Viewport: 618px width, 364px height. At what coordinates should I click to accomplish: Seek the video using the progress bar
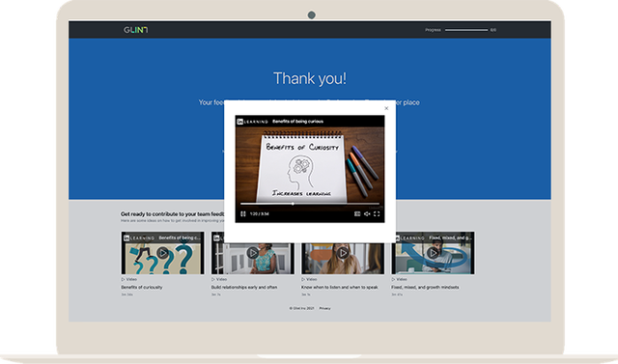[x=310, y=204]
